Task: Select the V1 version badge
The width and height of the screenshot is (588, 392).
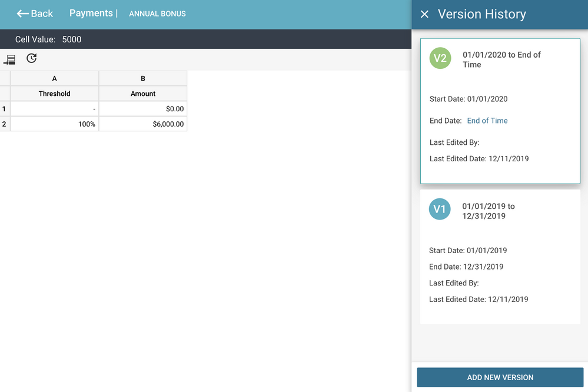Action: click(x=440, y=209)
